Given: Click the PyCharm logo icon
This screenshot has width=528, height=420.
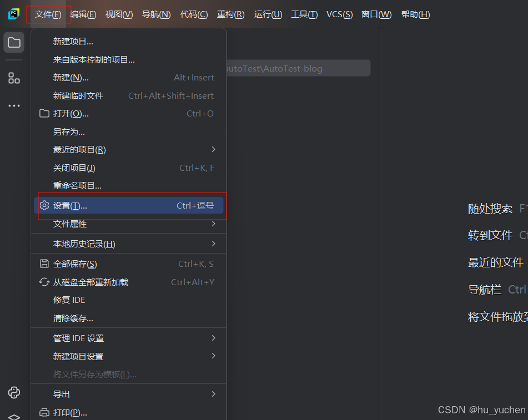Looking at the screenshot, I should (x=14, y=14).
